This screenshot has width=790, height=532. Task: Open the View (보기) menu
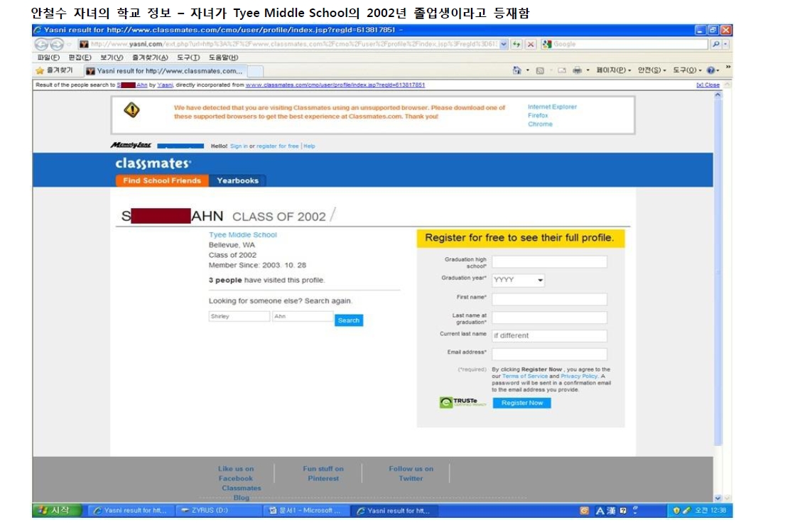pyautogui.click(x=112, y=58)
